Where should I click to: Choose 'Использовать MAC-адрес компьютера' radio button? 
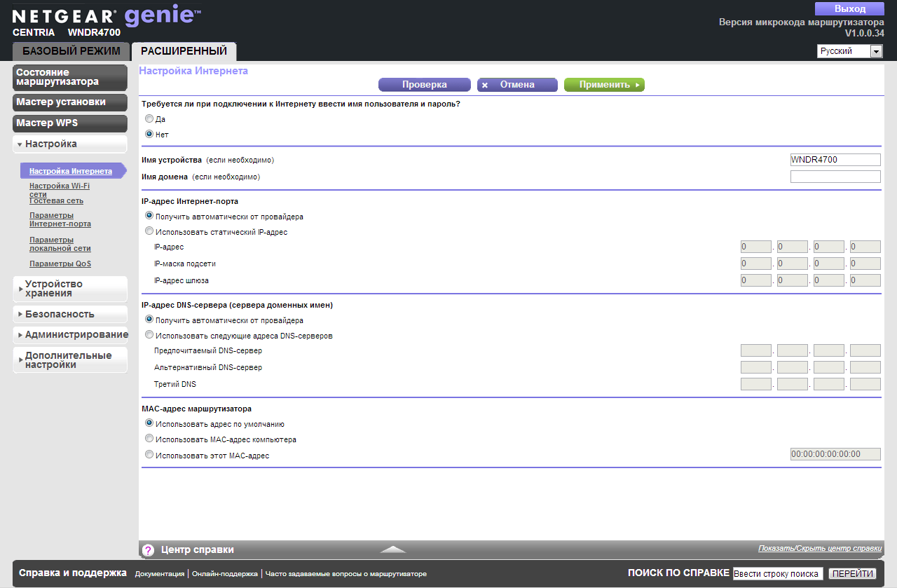[149, 439]
